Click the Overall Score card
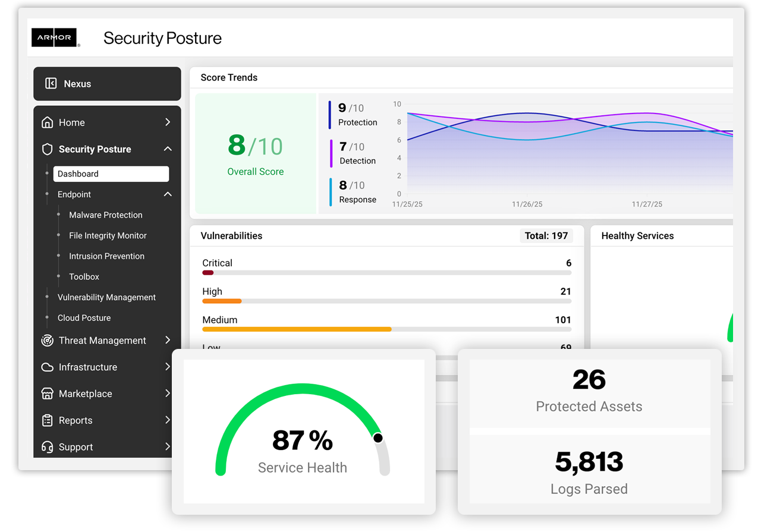Viewport: 761px width, 532px height. pos(256,153)
